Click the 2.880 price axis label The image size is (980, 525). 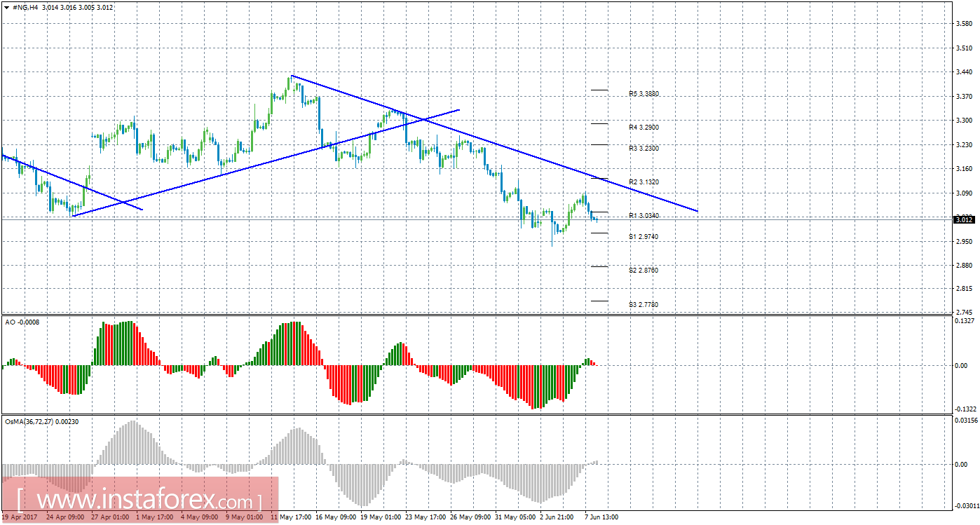click(964, 266)
